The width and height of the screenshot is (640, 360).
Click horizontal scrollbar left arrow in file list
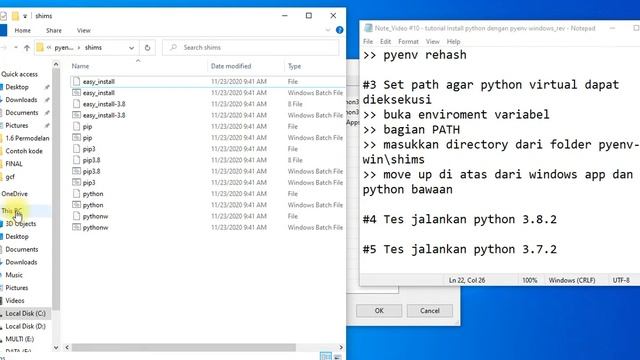67,347
